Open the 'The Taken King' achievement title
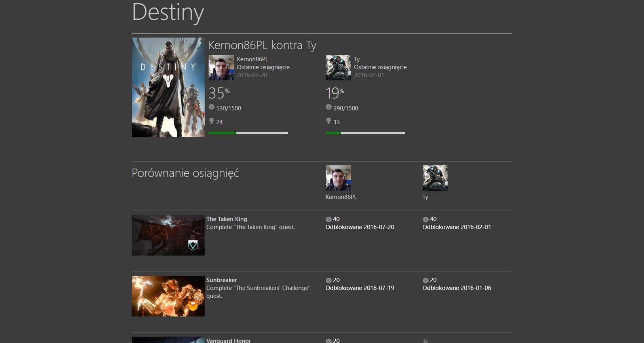This screenshot has height=343, width=644. tap(227, 219)
